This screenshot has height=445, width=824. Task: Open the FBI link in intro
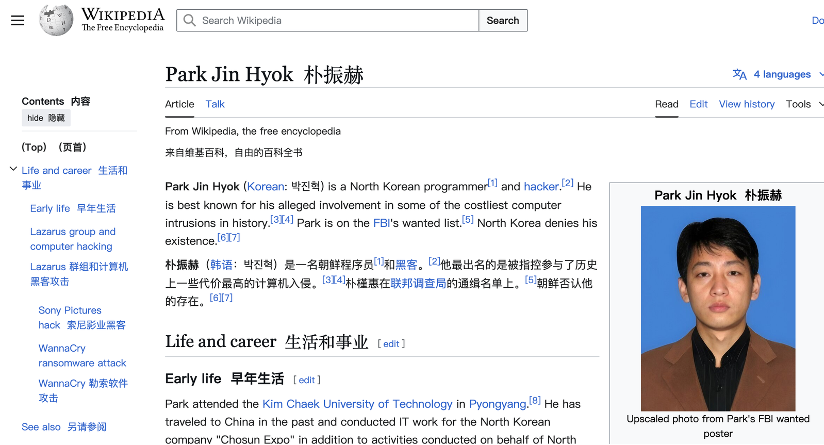382,223
